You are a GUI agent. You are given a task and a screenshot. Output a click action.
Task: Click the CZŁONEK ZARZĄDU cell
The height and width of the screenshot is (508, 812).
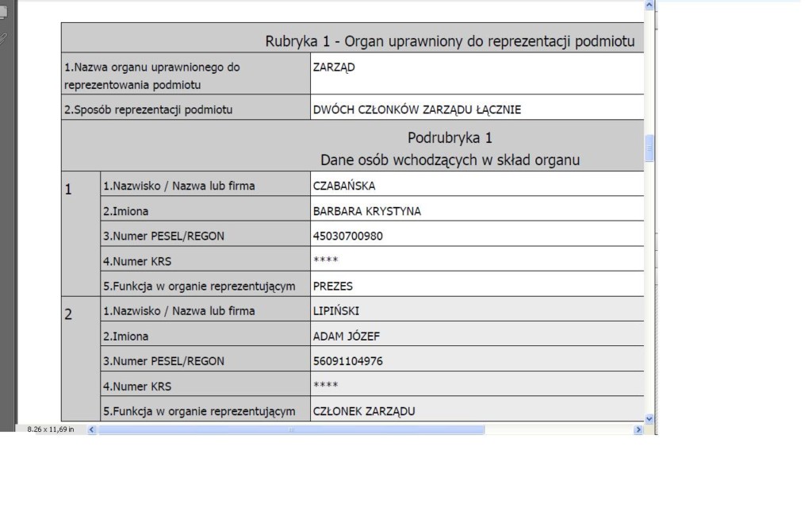pyautogui.click(x=365, y=410)
